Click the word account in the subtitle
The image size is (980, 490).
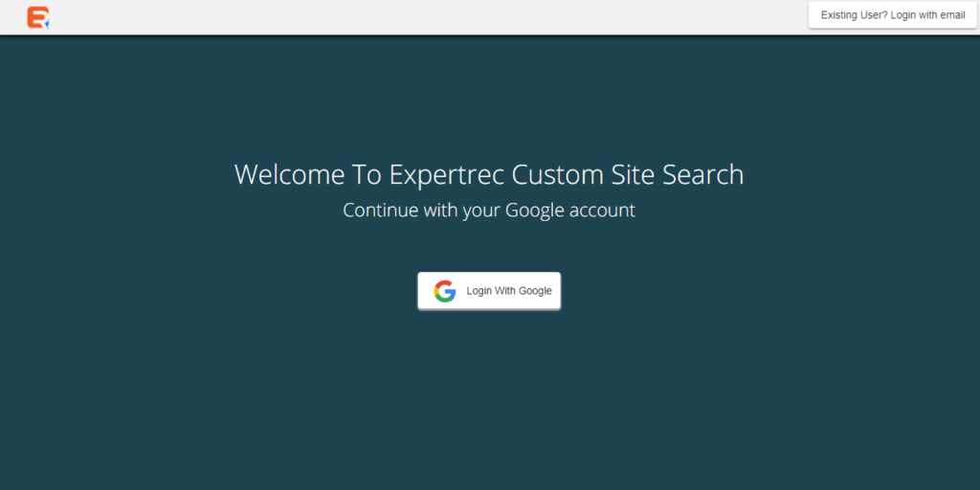602,210
